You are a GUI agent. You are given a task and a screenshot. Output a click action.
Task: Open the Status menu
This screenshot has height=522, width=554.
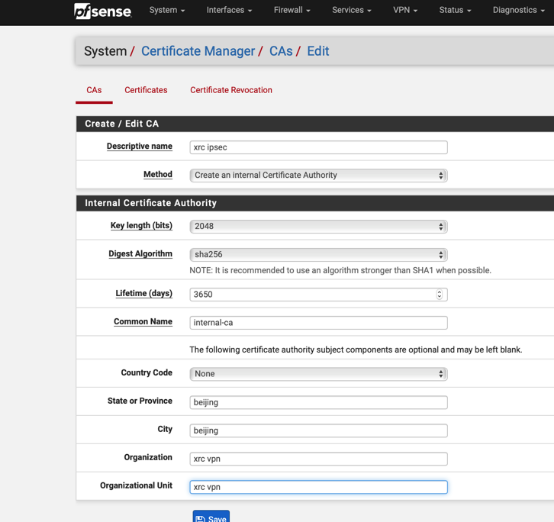click(x=455, y=10)
